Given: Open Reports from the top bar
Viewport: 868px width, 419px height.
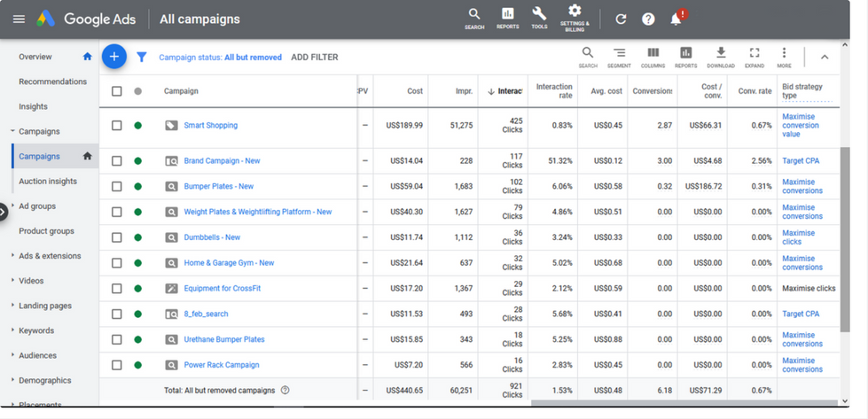Looking at the screenshot, I should (508, 19).
